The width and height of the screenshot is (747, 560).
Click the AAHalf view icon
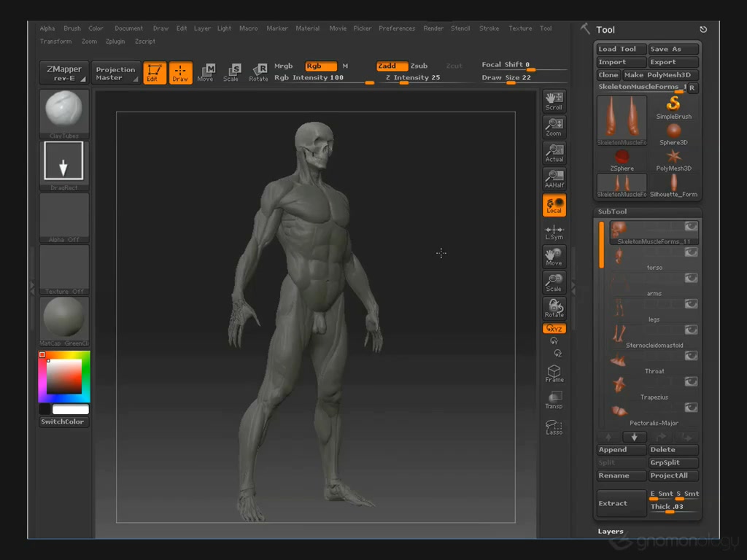[x=554, y=179]
